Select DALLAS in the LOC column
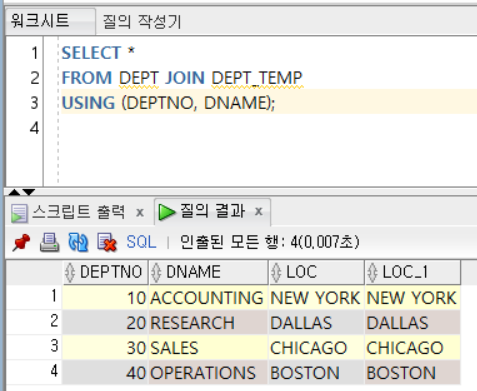 (316, 323)
